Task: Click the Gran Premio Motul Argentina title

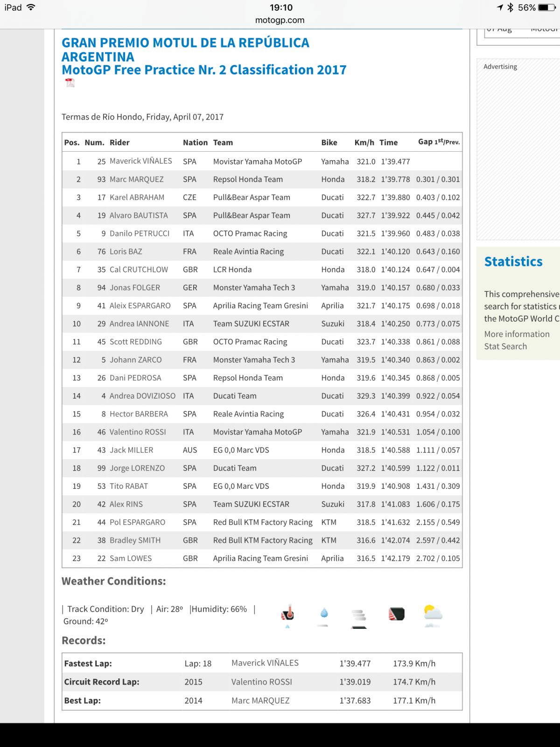Action: (x=185, y=49)
